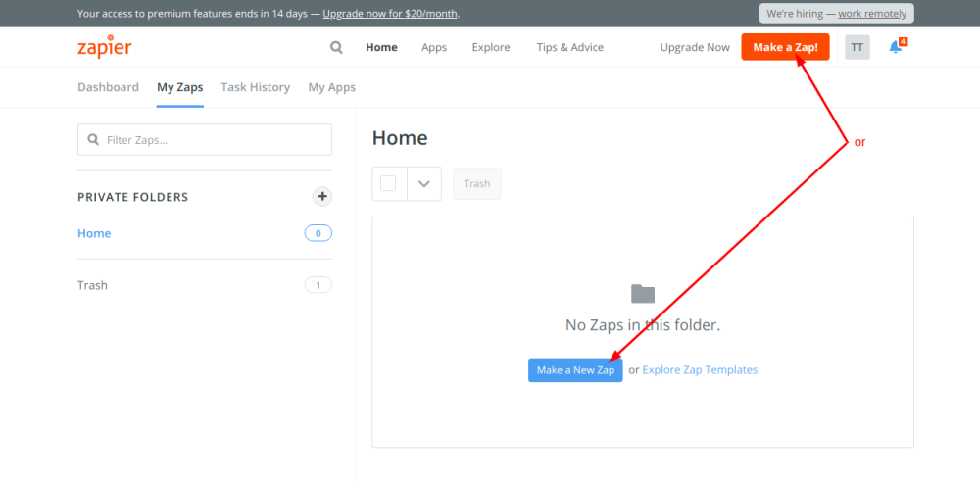Click the TT user avatar
The height and width of the screenshot is (482, 980).
pyautogui.click(x=857, y=47)
